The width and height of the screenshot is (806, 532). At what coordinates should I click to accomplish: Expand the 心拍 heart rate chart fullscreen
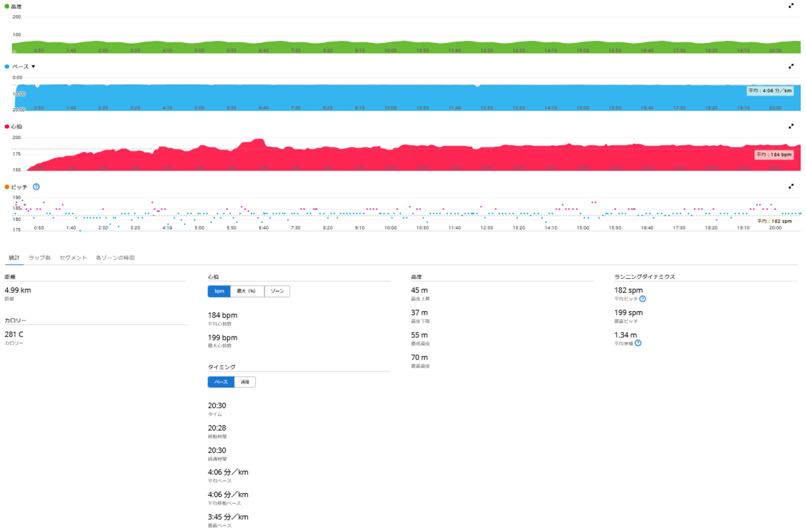point(791,126)
